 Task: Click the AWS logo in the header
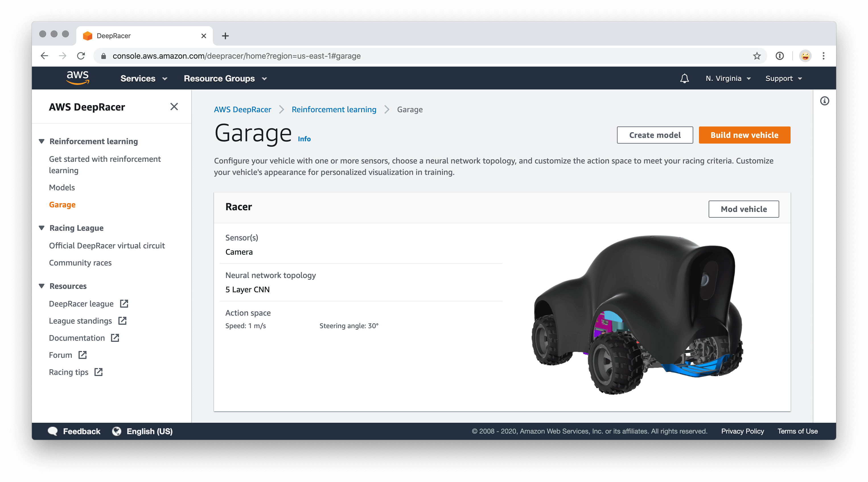(78, 77)
